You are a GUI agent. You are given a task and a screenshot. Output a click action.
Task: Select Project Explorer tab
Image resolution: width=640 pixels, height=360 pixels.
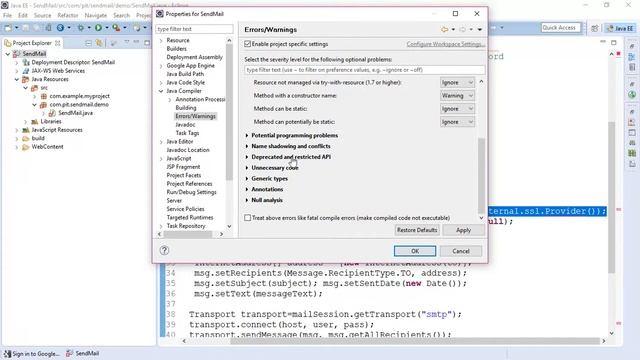click(32, 43)
